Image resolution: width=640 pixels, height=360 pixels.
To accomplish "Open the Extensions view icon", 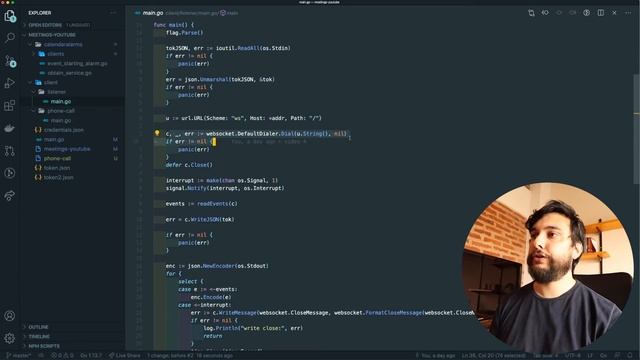I will [x=10, y=106].
